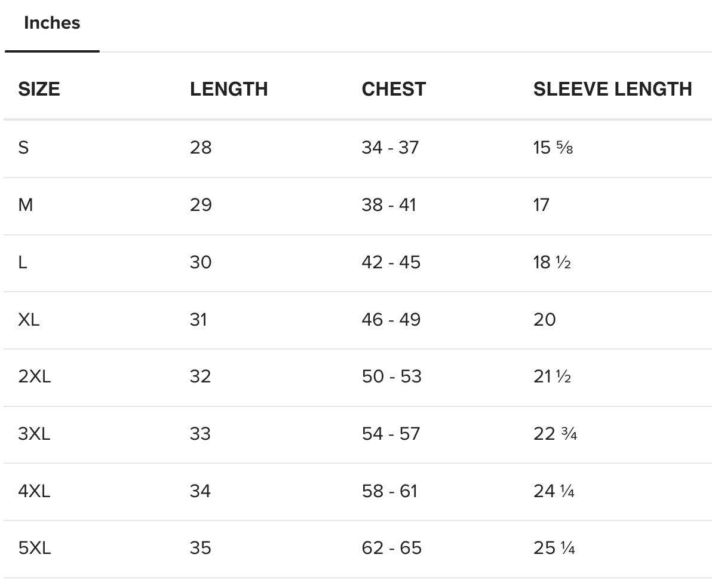Click chest value 42 - 45
712x588 pixels.
tap(391, 262)
